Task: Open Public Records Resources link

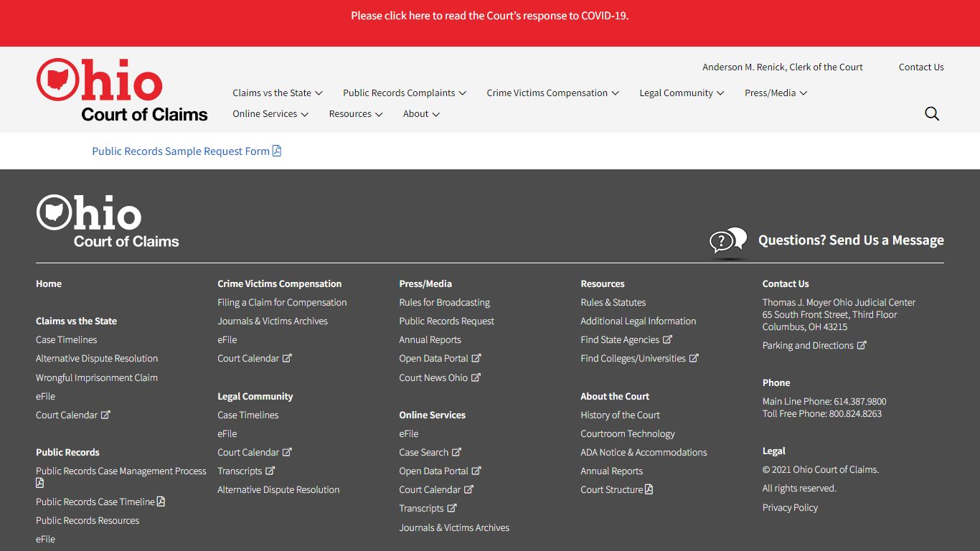Action: pos(88,520)
